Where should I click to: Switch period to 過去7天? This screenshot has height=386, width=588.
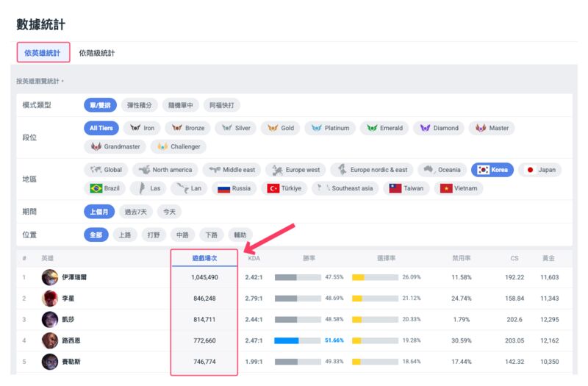pyautogui.click(x=135, y=212)
